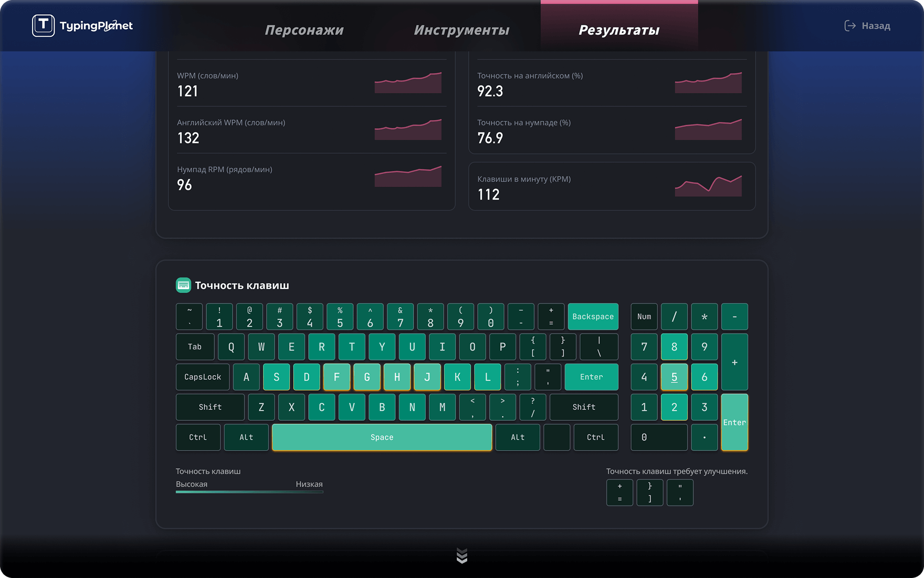Click the WPM sparkline chart
The image size is (924, 578).
tap(408, 82)
